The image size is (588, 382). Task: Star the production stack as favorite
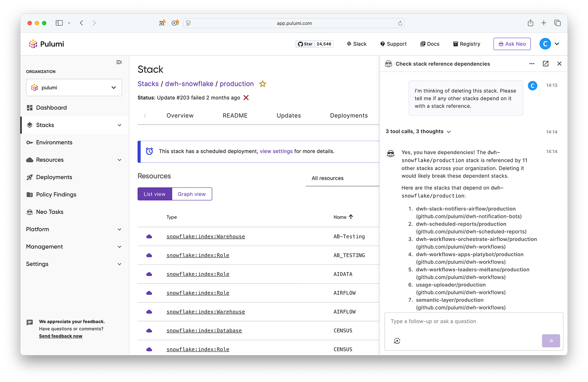click(262, 84)
